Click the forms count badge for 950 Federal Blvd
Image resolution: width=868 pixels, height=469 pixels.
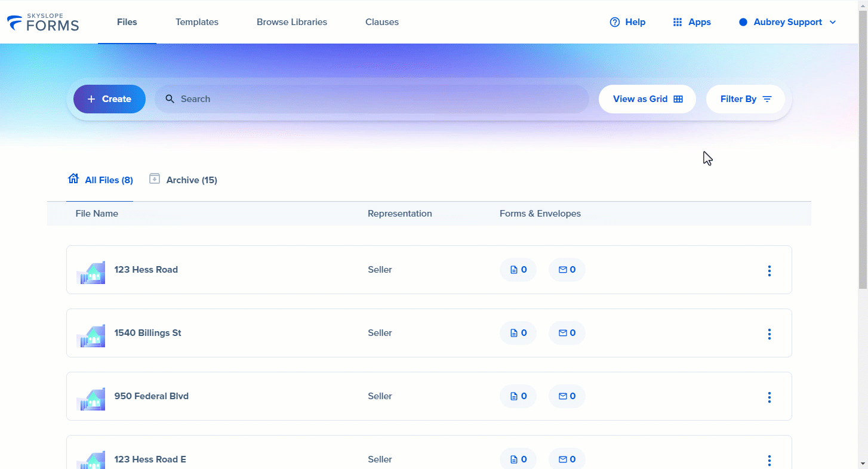[x=518, y=396]
